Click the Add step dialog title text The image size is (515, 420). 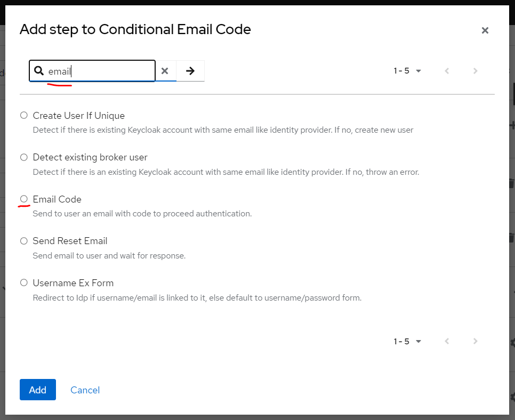(x=135, y=30)
